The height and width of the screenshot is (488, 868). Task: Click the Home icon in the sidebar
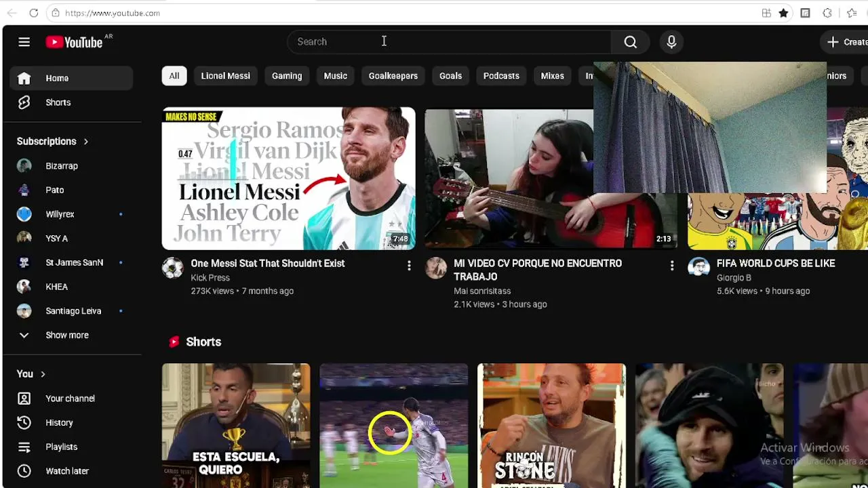24,79
